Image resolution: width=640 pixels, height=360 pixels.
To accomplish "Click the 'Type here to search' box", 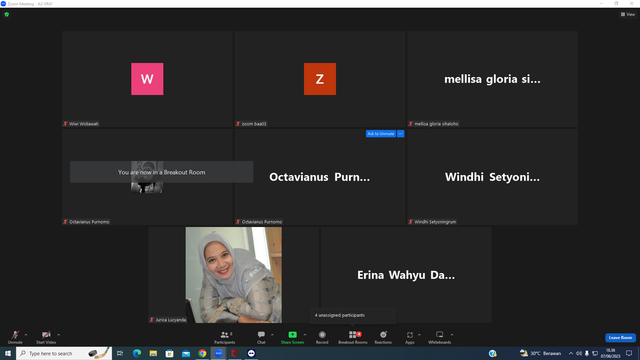I will click(64, 353).
